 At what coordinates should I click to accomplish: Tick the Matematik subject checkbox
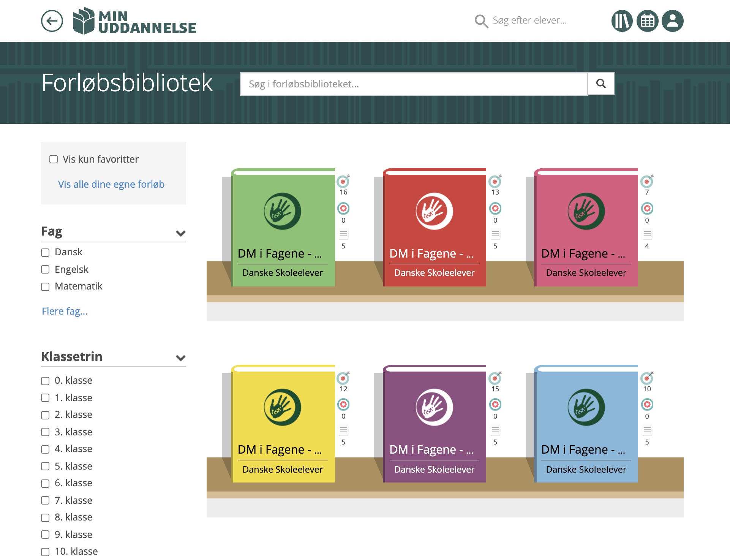[x=45, y=287]
